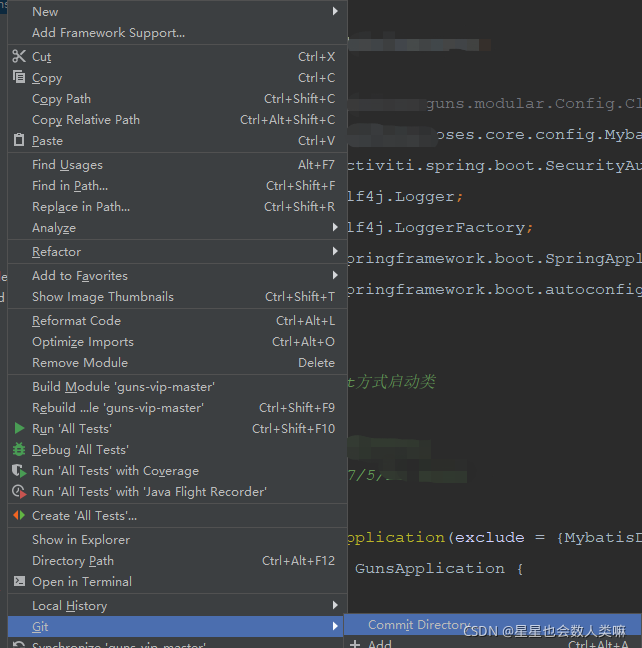The width and height of the screenshot is (642, 648).
Task: Select Debug 'All Tests'
Action: (177, 450)
